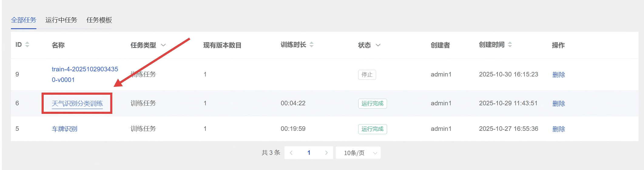Sort by 创建时间 column
Screen dimensions: 644x170
(510, 45)
